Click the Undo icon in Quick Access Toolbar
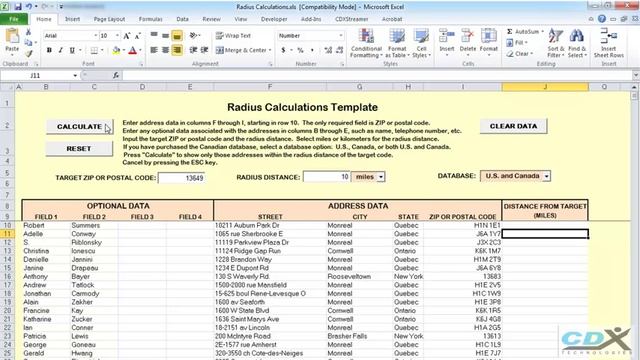The height and width of the screenshot is (360, 640). coord(29,7)
